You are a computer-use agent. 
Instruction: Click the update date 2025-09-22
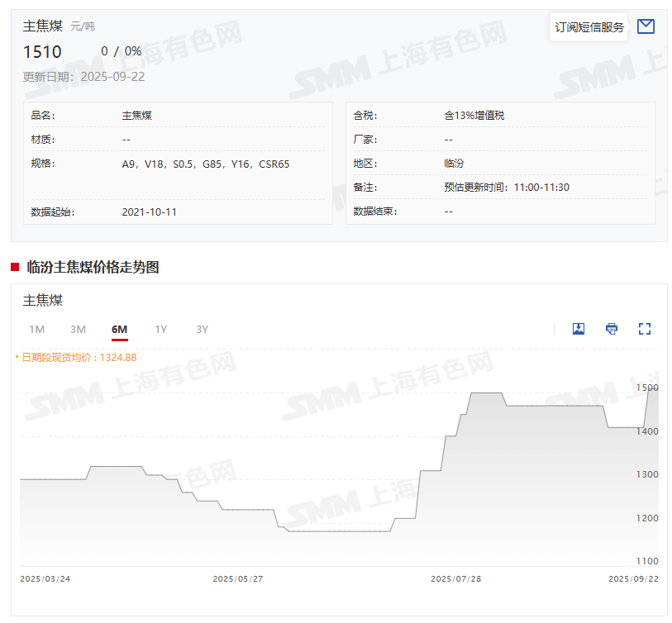(112, 77)
